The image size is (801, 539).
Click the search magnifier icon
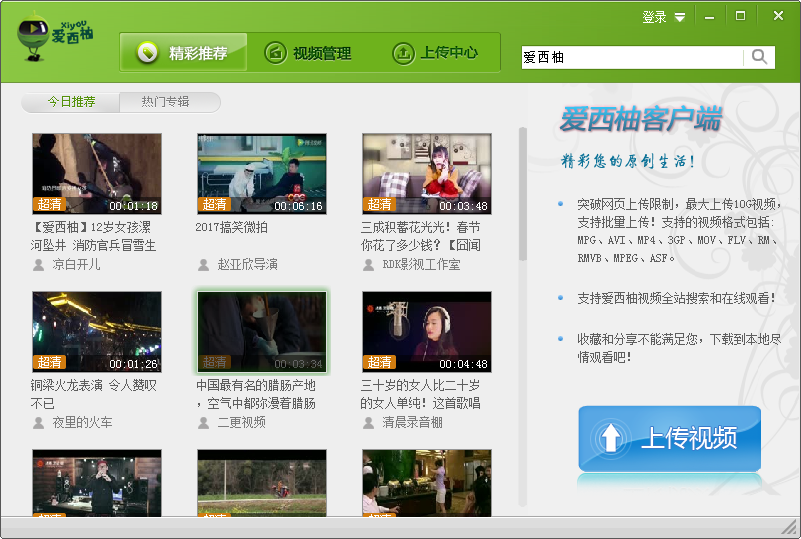(759, 57)
